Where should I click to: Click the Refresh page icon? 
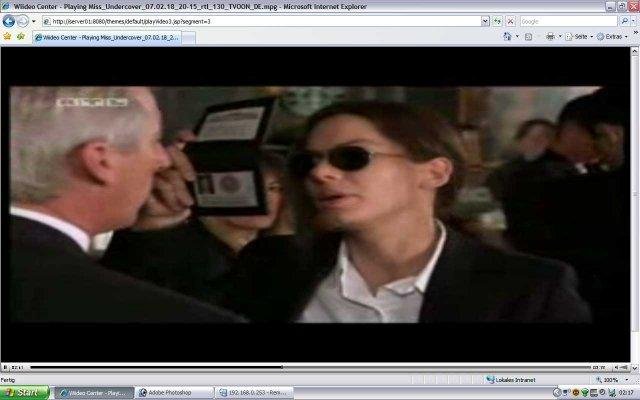click(x=497, y=21)
